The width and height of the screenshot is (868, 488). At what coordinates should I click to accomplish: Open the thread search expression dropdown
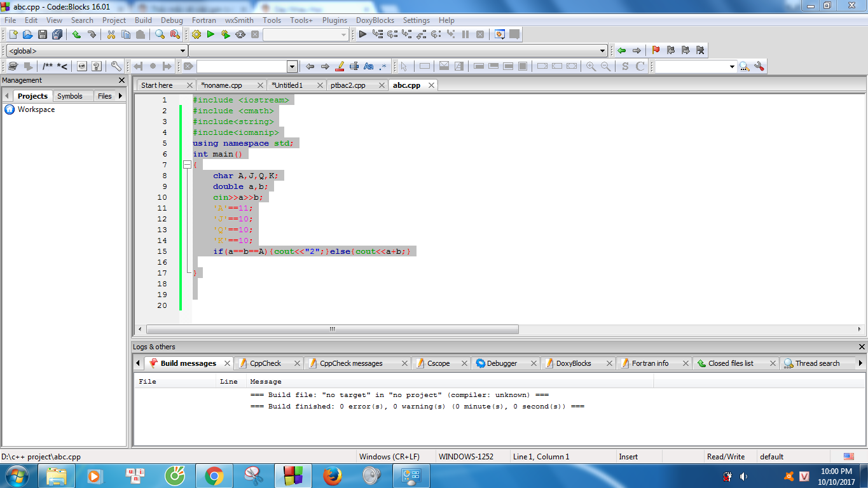[x=732, y=67]
